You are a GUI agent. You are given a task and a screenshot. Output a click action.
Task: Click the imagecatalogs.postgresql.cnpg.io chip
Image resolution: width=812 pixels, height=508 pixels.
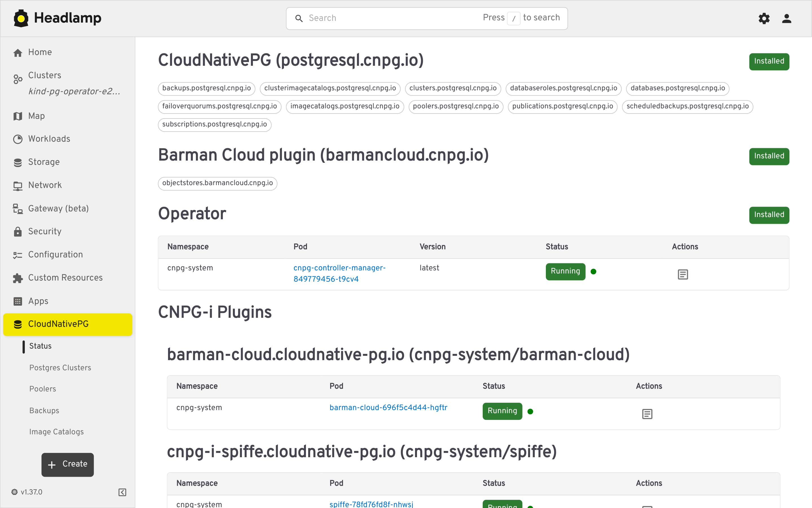[345, 106]
